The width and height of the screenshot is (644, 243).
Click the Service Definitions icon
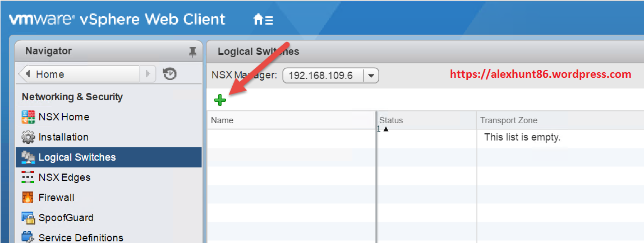(x=29, y=237)
